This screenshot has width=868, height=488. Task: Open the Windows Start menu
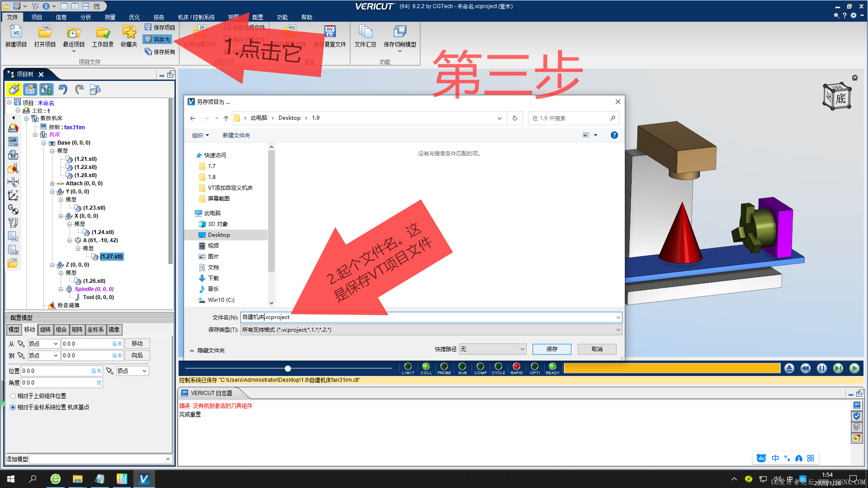[x=11, y=479]
